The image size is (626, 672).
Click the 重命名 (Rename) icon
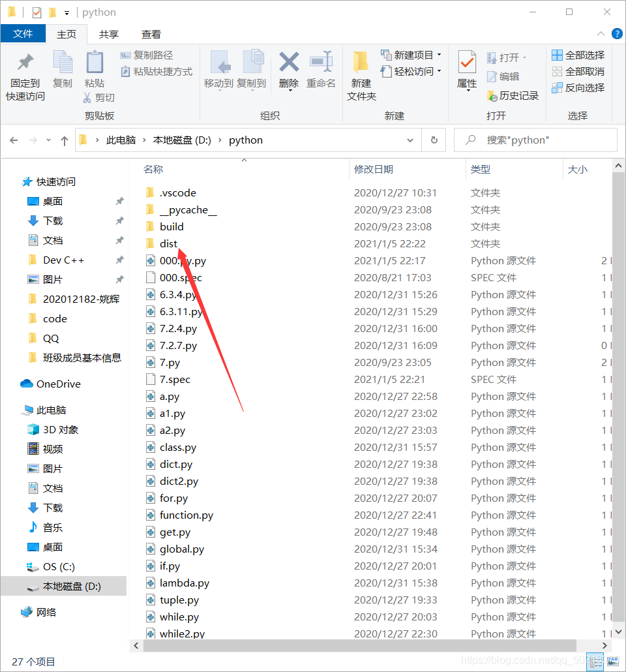tap(321, 70)
